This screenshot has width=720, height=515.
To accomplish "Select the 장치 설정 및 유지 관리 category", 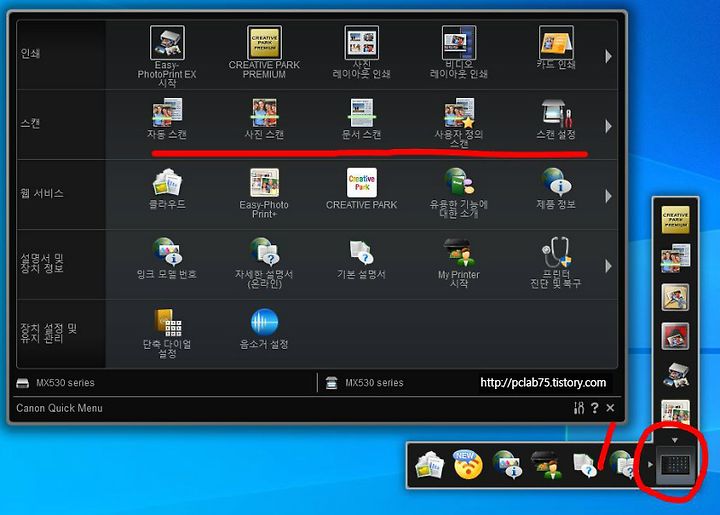I will [x=61, y=334].
